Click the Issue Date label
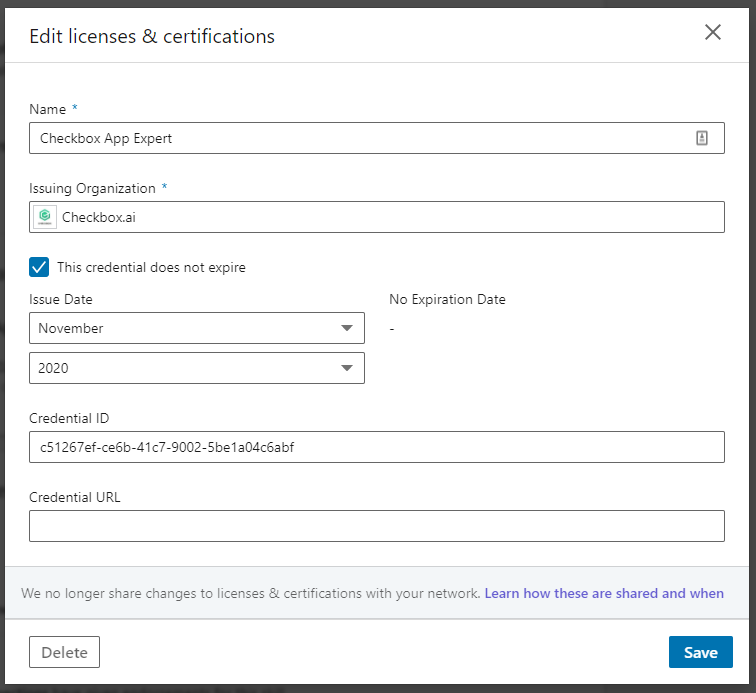Screen dimensions: 756x693 coord(61,299)
